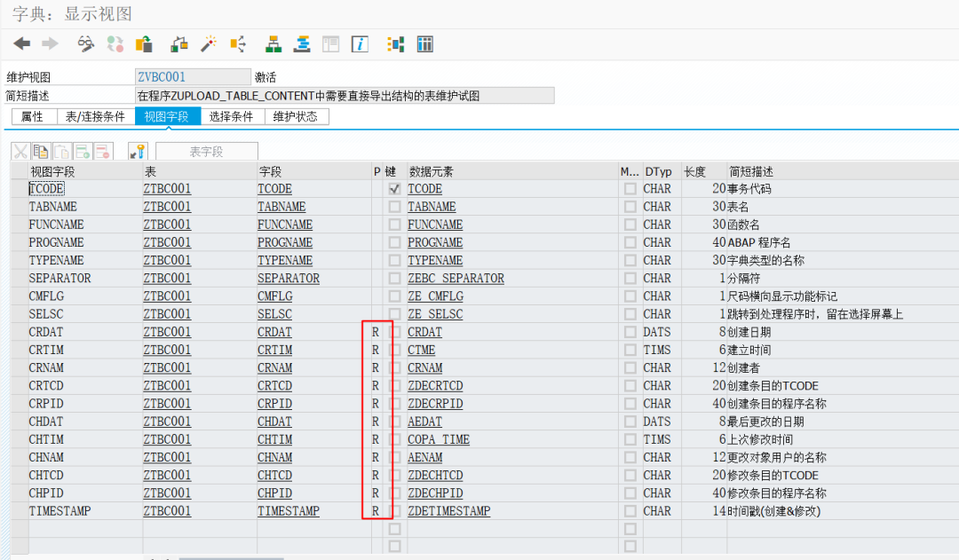Open the Where-Used List icon
Image resolution: width=959 pixels, height=560 pixels.
[x=238, y=44]
